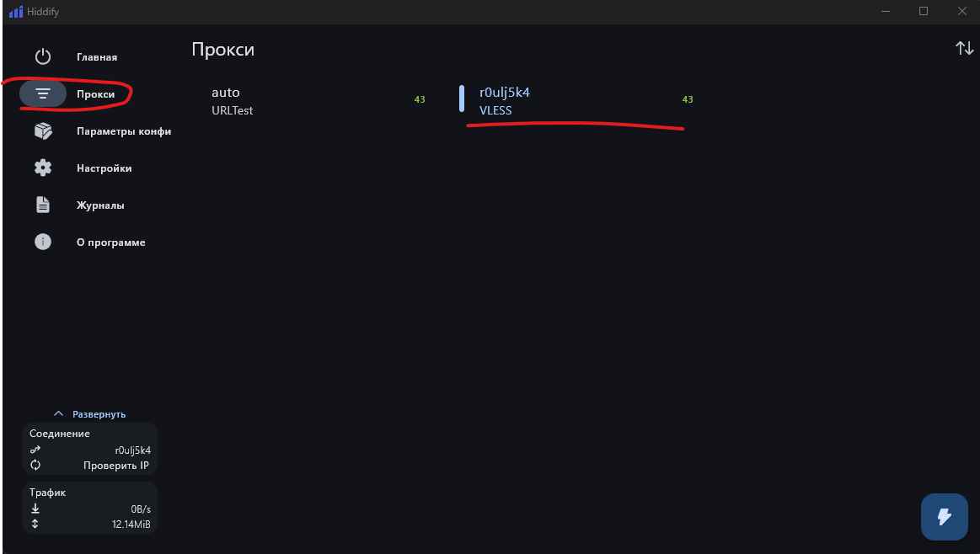Click the filter icon for Прокси
The width and height of the screenshot is (980, 554).
(42, 93)
